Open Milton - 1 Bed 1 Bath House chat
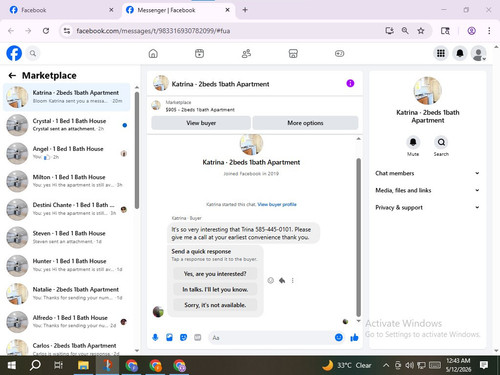Screen dimensions: 500x375 point(67,181)
